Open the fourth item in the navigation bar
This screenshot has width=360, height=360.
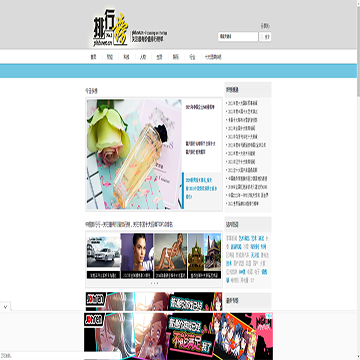[143, 57]
